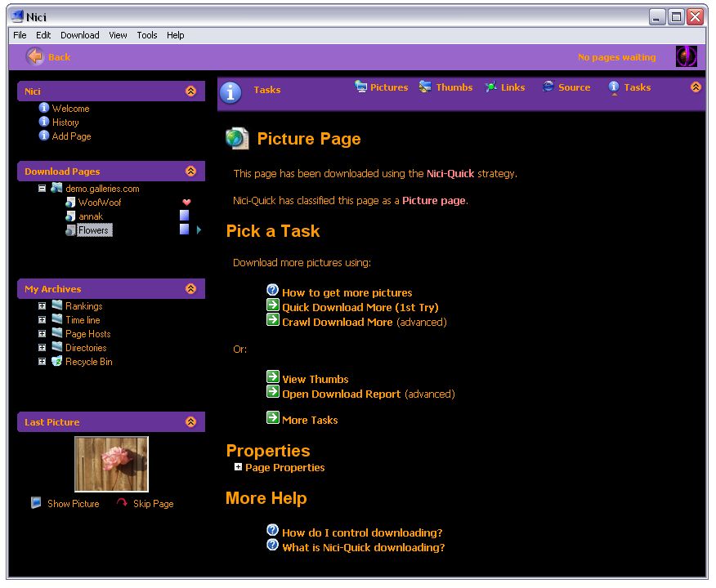
Task: Open the View Thumbs task
Action: [x=315, y=379]
